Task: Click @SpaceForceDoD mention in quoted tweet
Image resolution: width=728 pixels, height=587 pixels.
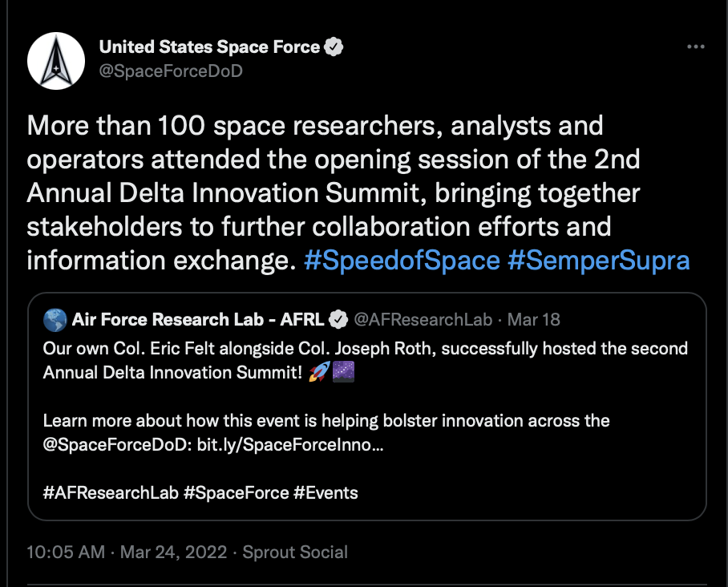Action: tap(118, 445)
